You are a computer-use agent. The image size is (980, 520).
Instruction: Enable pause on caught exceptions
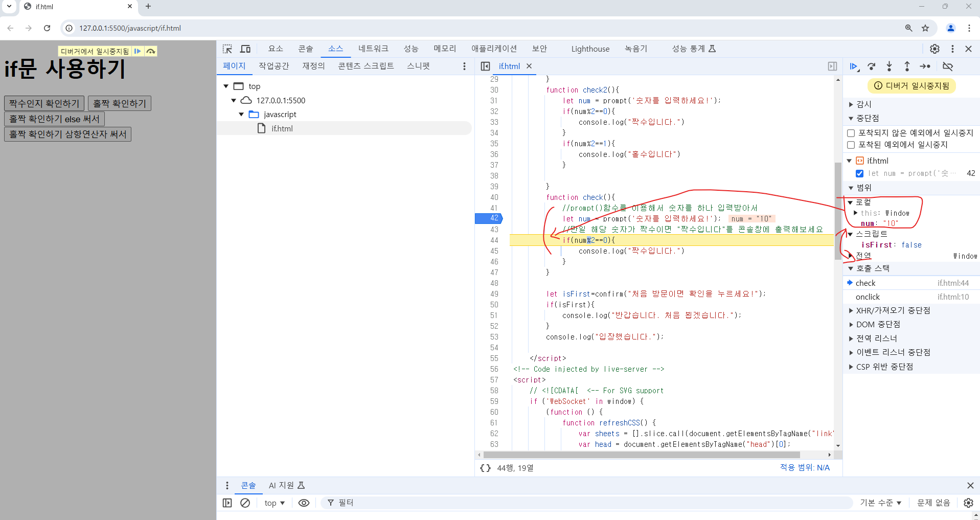point(851,145)
